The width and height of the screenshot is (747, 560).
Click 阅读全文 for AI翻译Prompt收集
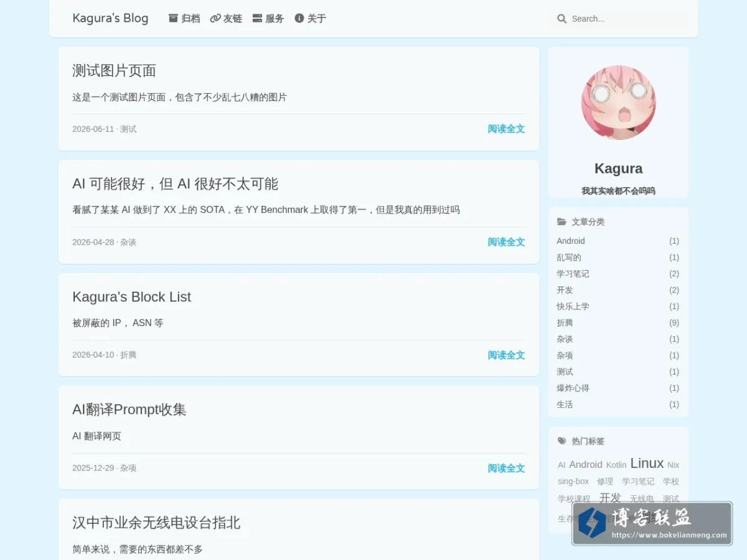pyautogui.click(x=506, y=469)
